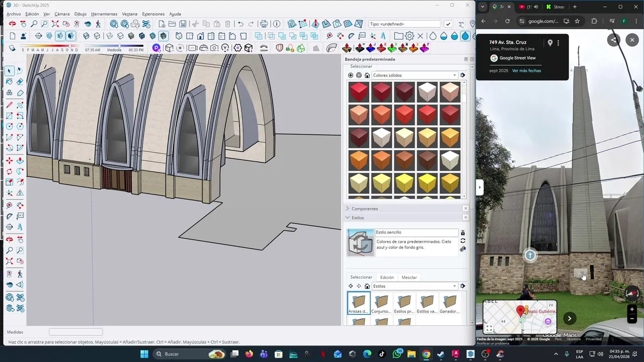
Task: Click the Zoom Extents icon
Action: coord(55,24)
